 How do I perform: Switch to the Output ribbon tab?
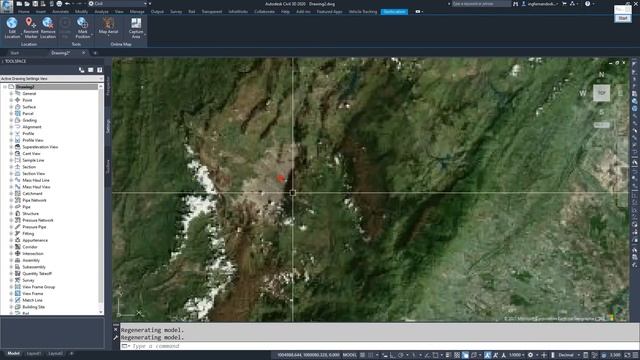coord(157,11)
